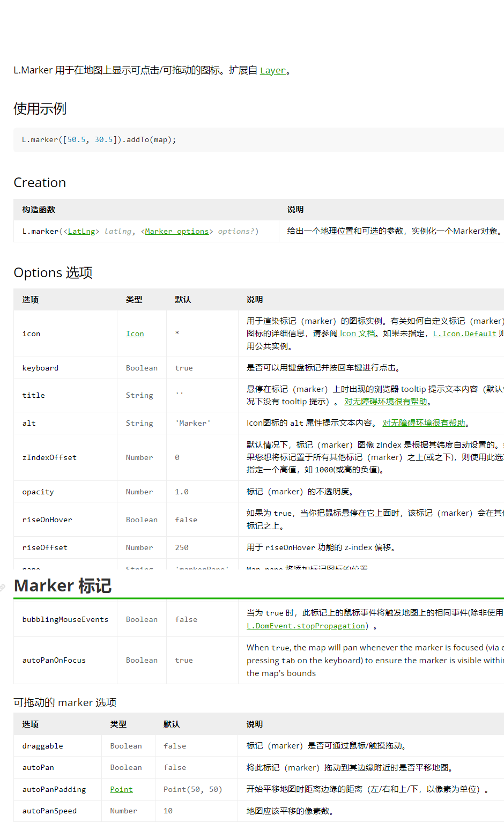Open the accessibility link in the alt row

point(424,423)
